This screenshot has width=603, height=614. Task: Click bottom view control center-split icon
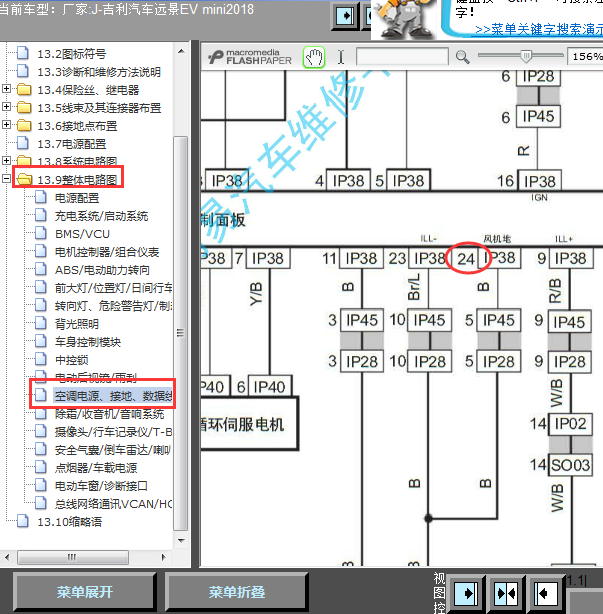coord(506,594)
